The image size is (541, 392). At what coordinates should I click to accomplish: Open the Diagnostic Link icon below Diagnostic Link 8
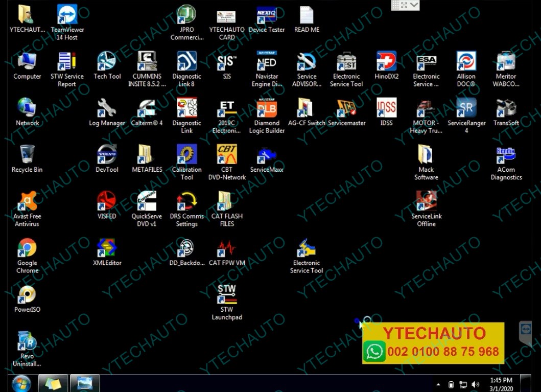coord(186,116)
